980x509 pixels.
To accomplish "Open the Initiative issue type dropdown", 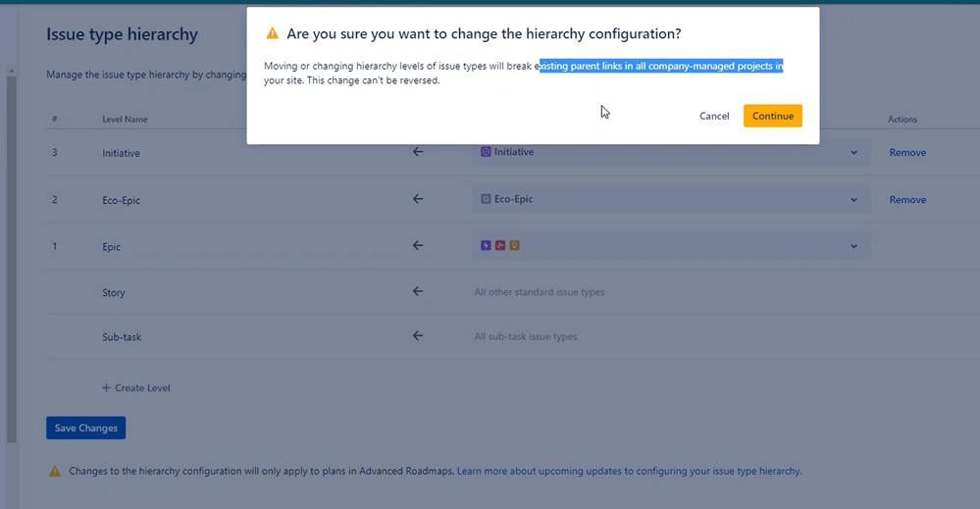I will 671,152.
